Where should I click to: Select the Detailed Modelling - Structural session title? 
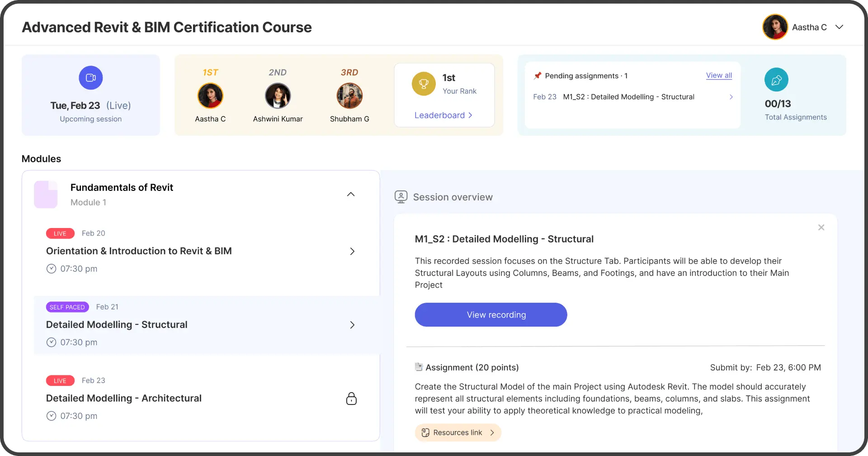tap(117, 325)
